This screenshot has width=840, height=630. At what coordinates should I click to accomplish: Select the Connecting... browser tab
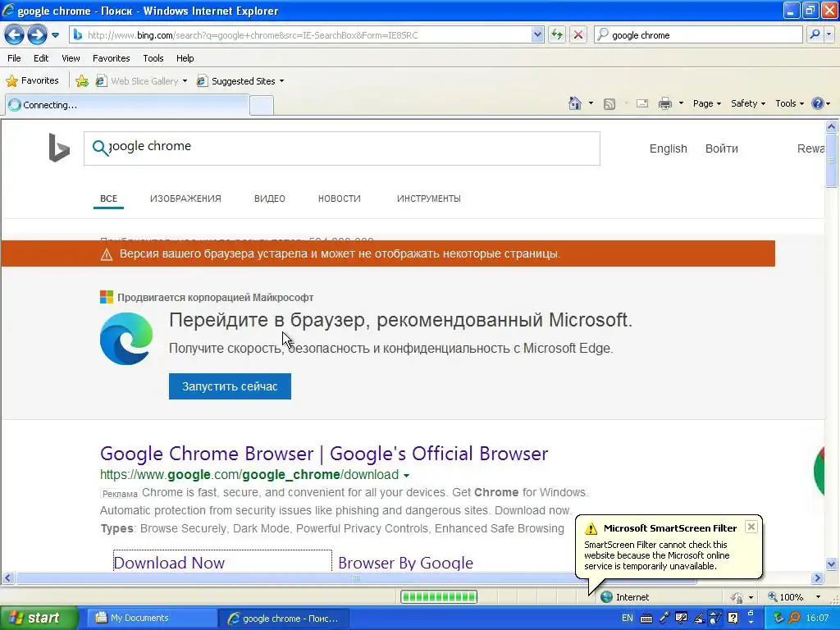coord(127,105)
